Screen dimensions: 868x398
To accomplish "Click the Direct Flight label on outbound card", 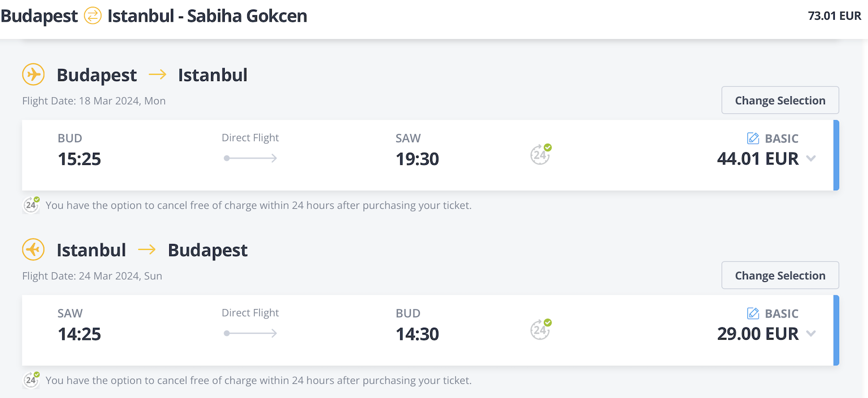I will coord(250,138).
